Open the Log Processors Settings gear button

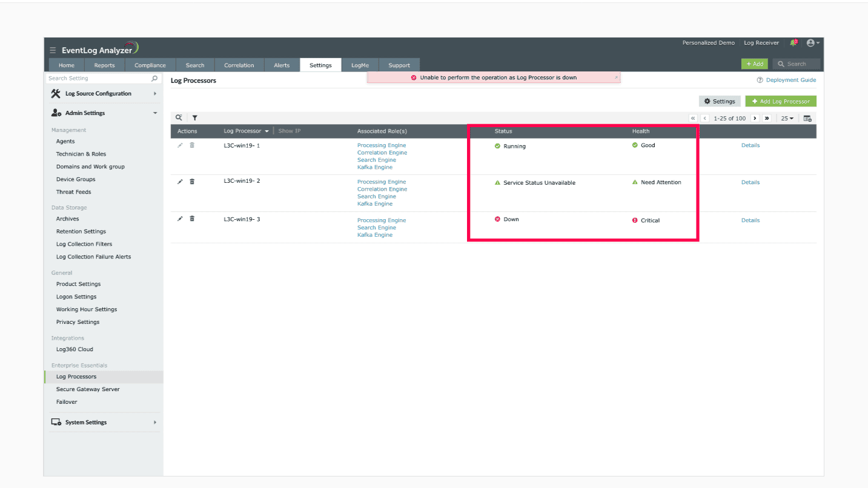coord(720,101)
